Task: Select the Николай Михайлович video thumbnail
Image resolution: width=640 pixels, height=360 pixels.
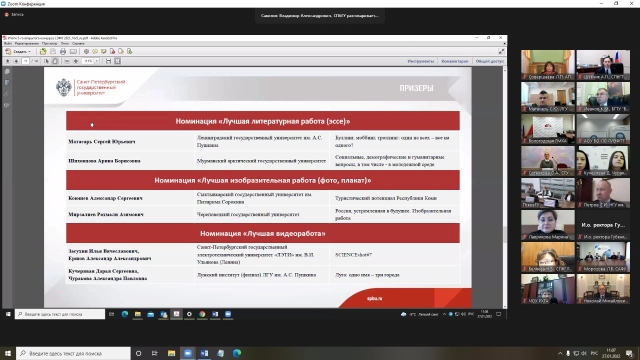Action: pos(603,289)
